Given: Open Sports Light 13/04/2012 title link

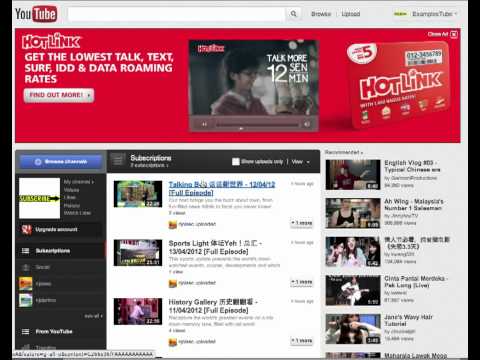Looking at the screenshot, I should 215,247.
